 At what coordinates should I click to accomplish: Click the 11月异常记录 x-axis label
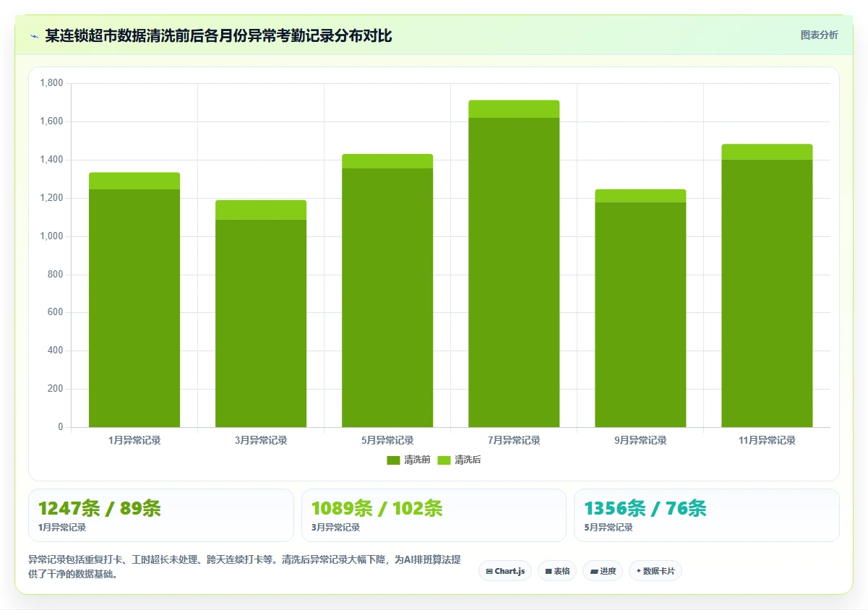pos(767,440)
